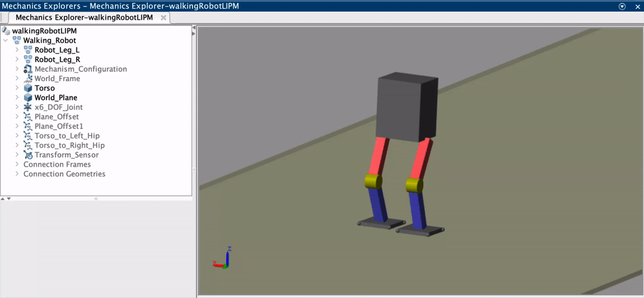
Task: Click the Torso_to_Left_Hip transform icon
Action: 28,136
